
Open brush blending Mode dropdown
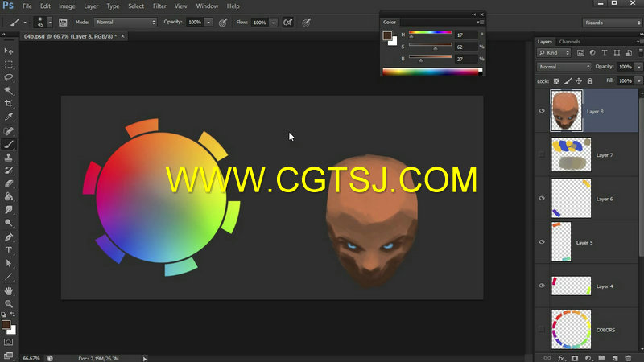(x=126, y=23)
